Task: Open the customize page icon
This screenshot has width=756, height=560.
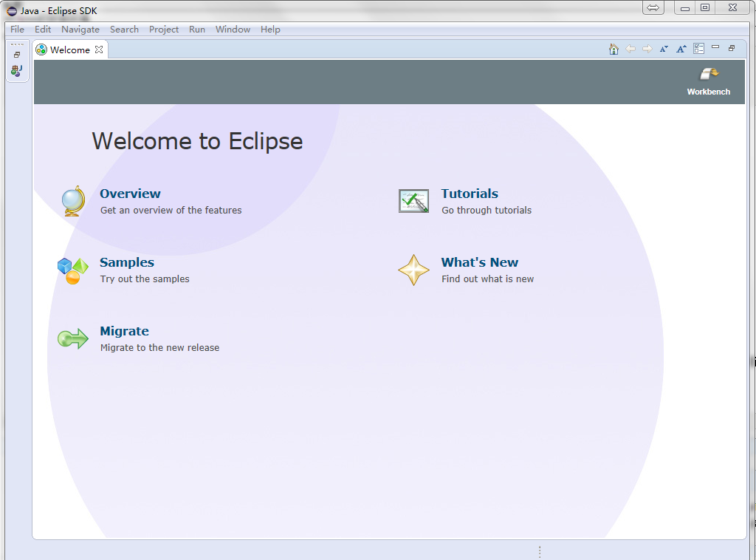Action: (x=698, y=49)
